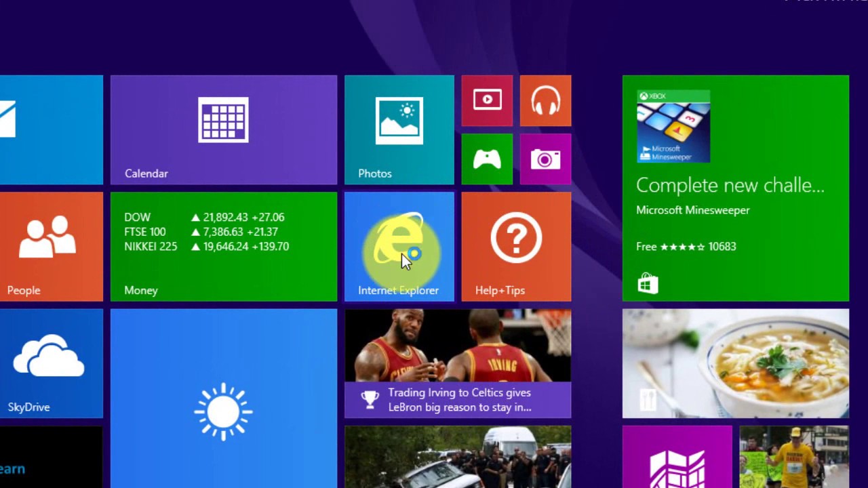Screen dimensions: 868x488
Task: Open the News police photo tile
Action: click(458, 457)
